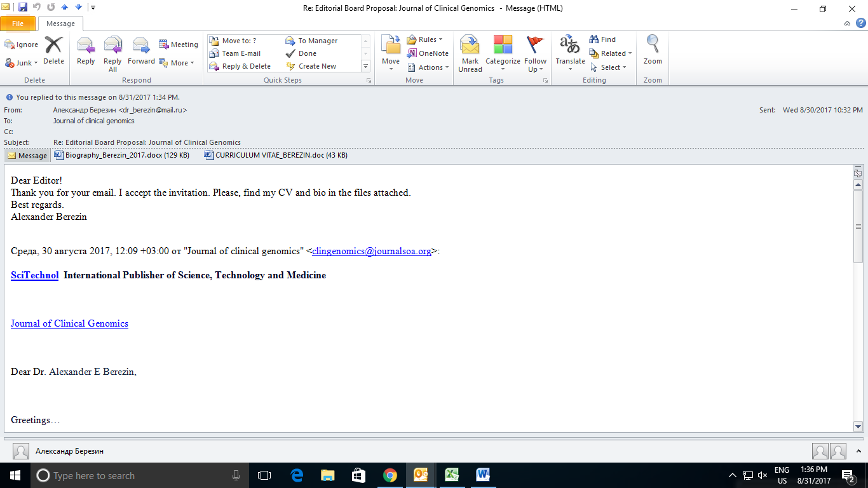Open the Follow Up flag dropdown

point(535,54)
